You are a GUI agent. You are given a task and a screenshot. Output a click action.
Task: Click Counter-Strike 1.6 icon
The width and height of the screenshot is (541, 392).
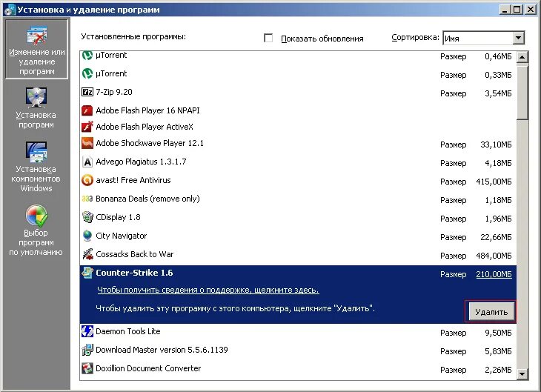coord(87,273)
